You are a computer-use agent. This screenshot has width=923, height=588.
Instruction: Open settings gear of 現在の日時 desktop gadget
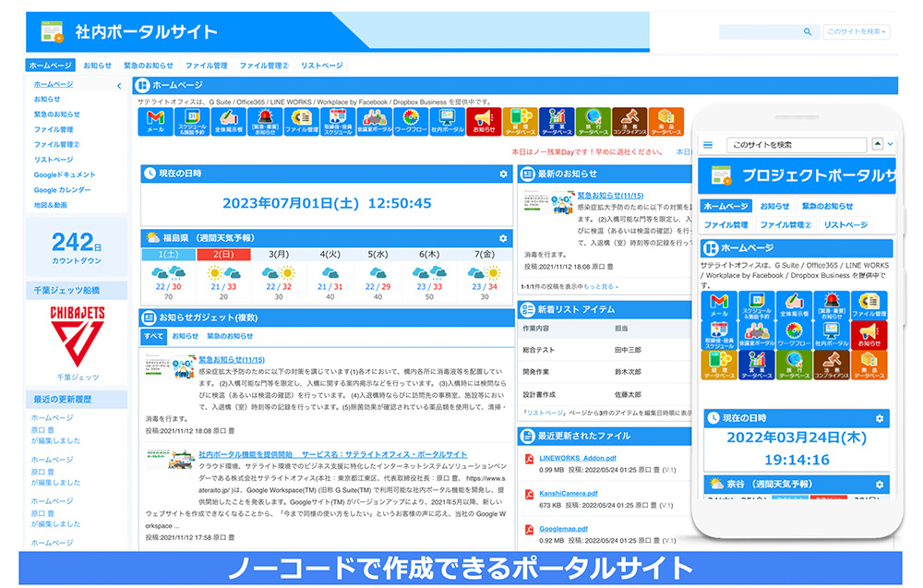tap(503, 174)
